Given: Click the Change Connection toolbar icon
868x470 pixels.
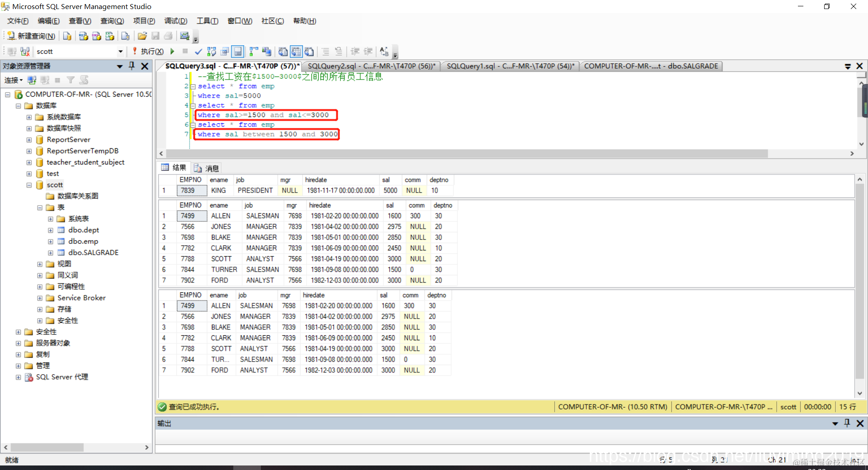Looking at the screenshot, I should tap(25, 52).
